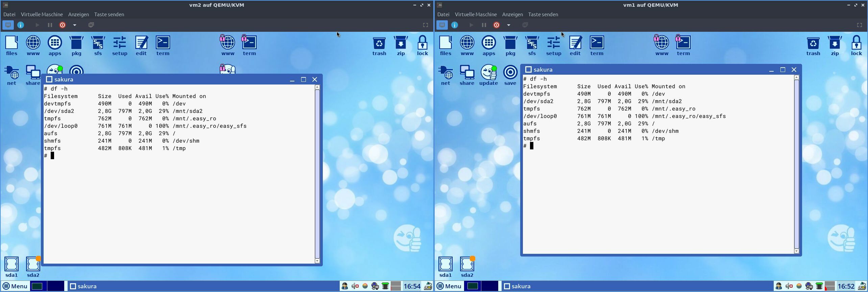Open the trash icon on vm1 desktop

(x=813, y=46)
